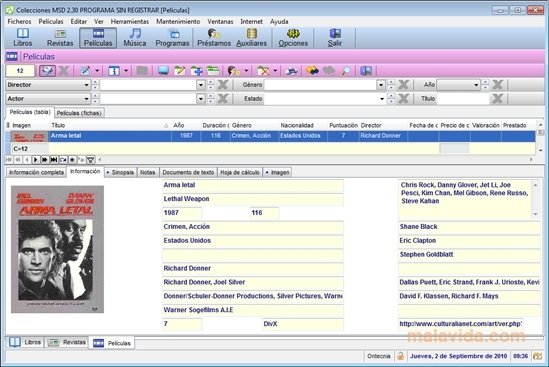The width and height of the screenshot is (549, 367).
Task: Click the Arma letal movie poster thumbnail
Action: [57, 249]
